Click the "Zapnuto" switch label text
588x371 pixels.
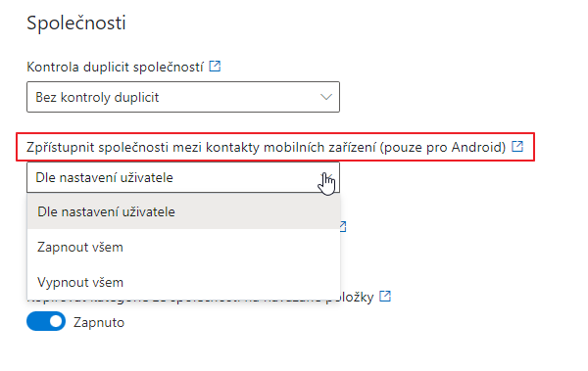pos(99,322)
